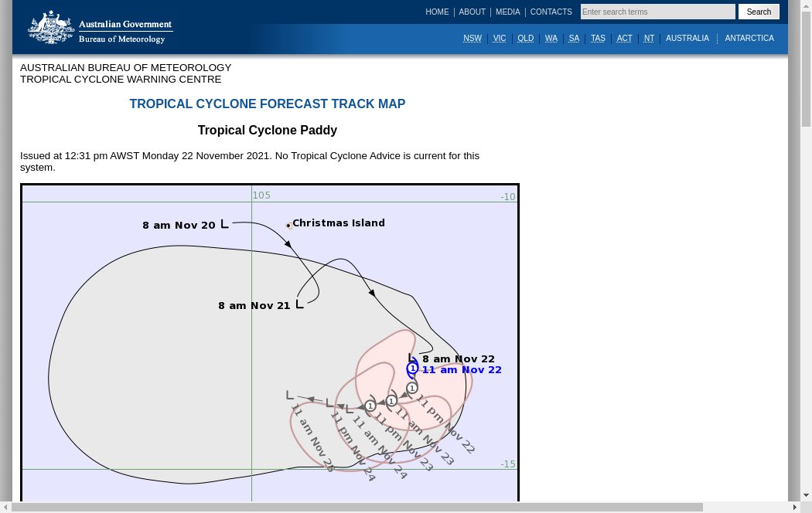Click the low symbol beside 8 am Nov 20
812x513 pixels.
(x=224, y=224)
